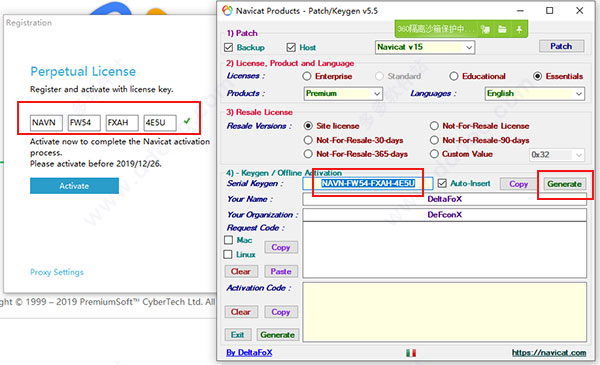
Task: Minimize the Patch/Keygen window
Action: 520,11
